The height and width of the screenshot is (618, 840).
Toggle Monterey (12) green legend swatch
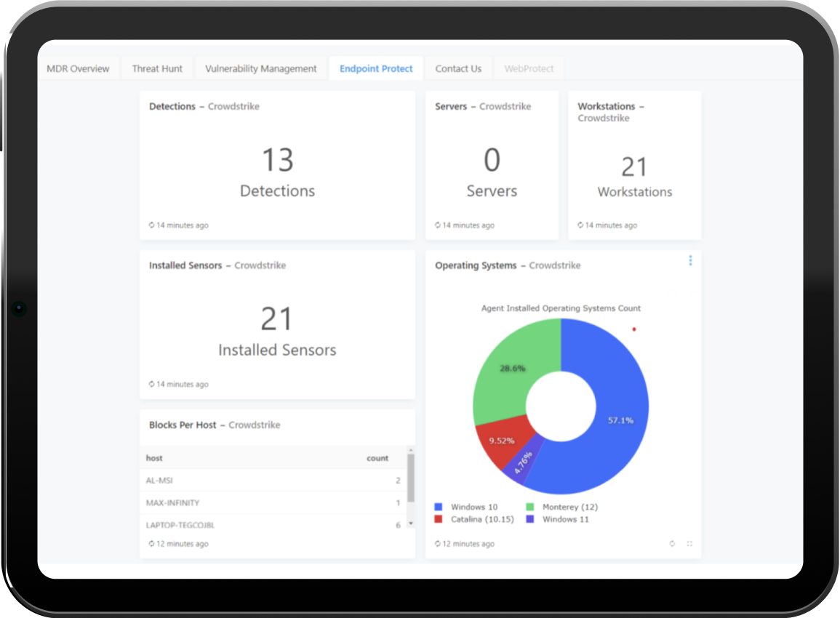tap(530, 507)
